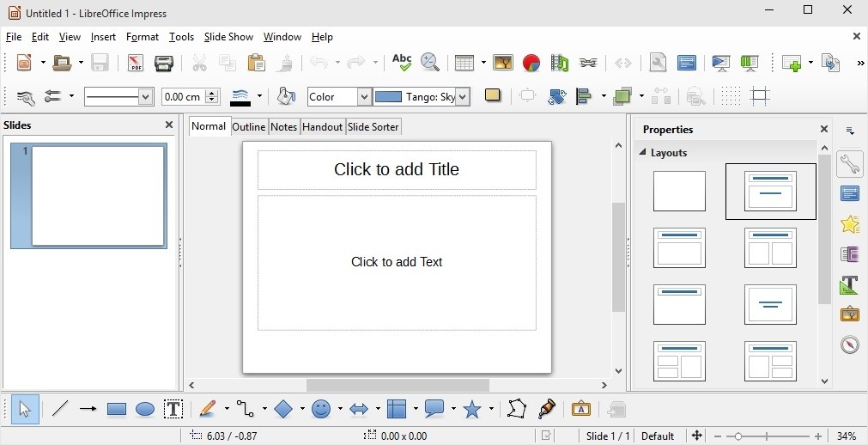868x445 pixels.
Task: Choose the Text box tool
Action: 173,410
